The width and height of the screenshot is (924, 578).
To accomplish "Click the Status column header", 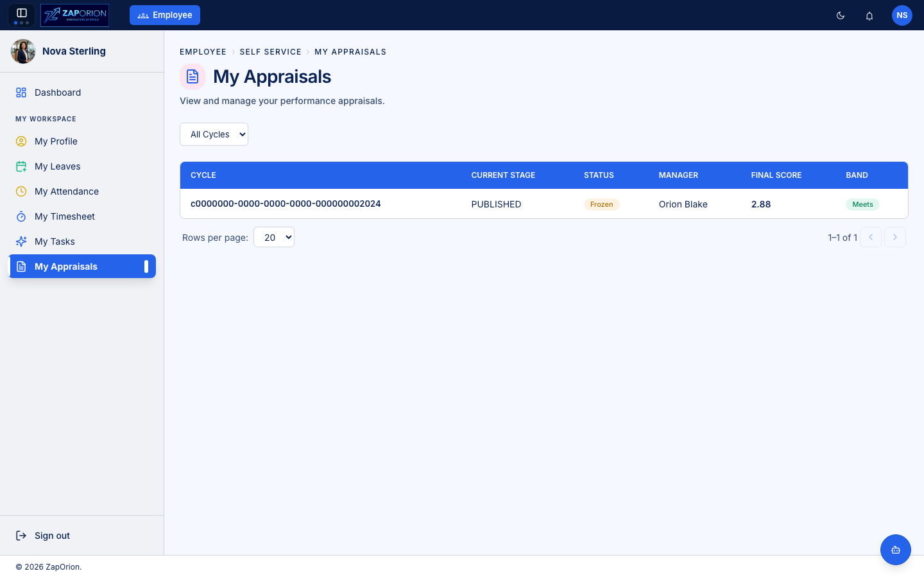I will click(599, 175).
